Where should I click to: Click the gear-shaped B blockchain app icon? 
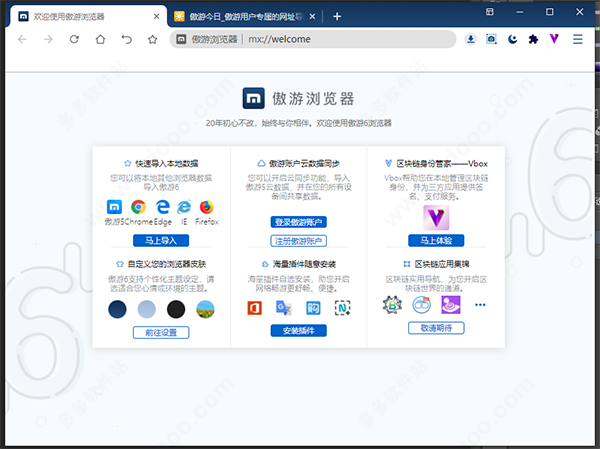coord(392,305)
